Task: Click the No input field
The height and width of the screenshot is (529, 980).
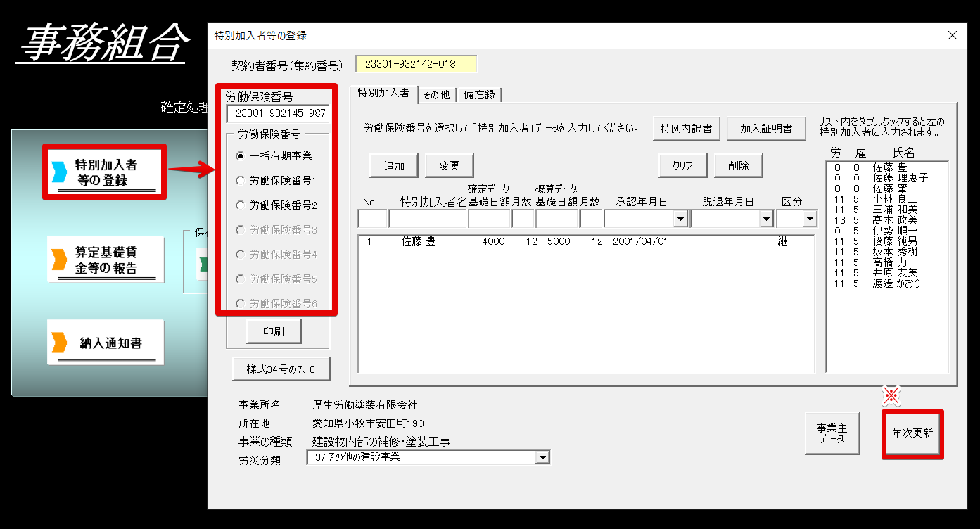Action: (373, 219)
